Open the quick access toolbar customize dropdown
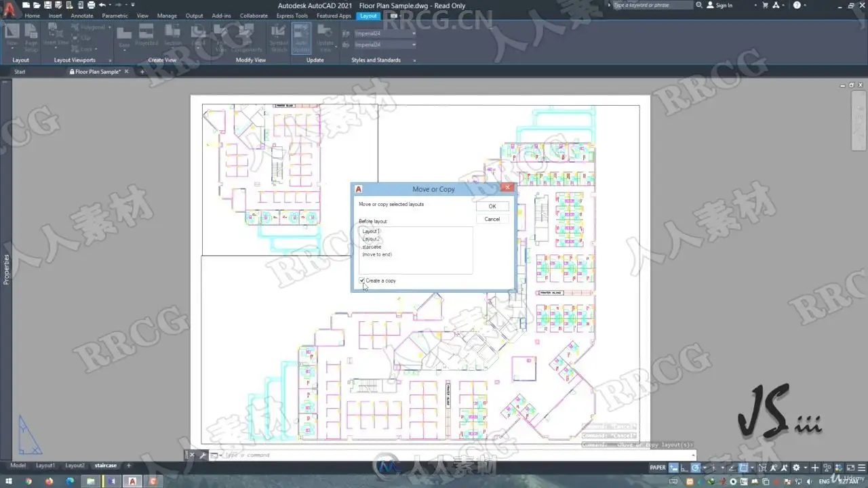The image size is (868, 488). 134,5
